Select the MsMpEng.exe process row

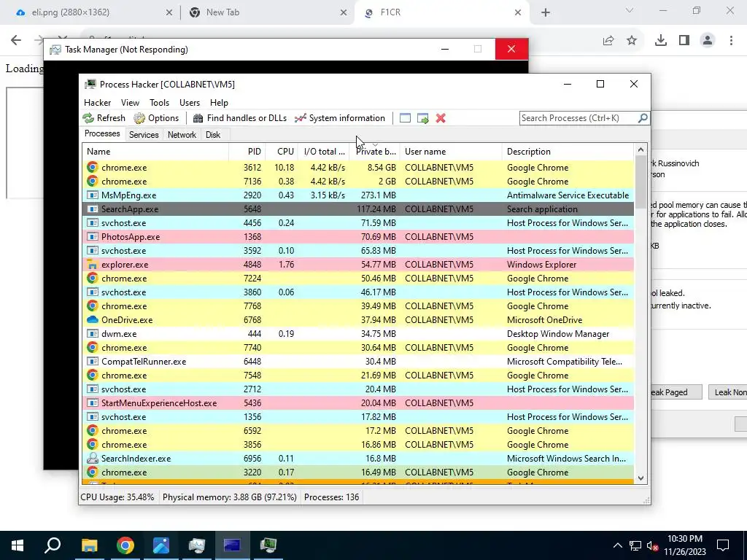tap(357, 195)
